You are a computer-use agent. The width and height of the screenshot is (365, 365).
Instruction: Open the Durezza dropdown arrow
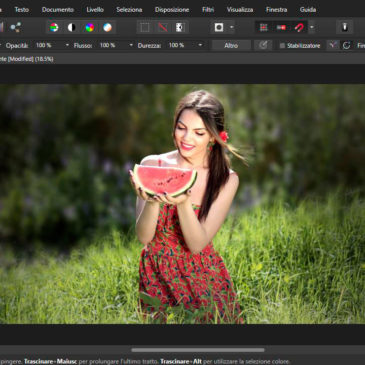click(200, 45)
